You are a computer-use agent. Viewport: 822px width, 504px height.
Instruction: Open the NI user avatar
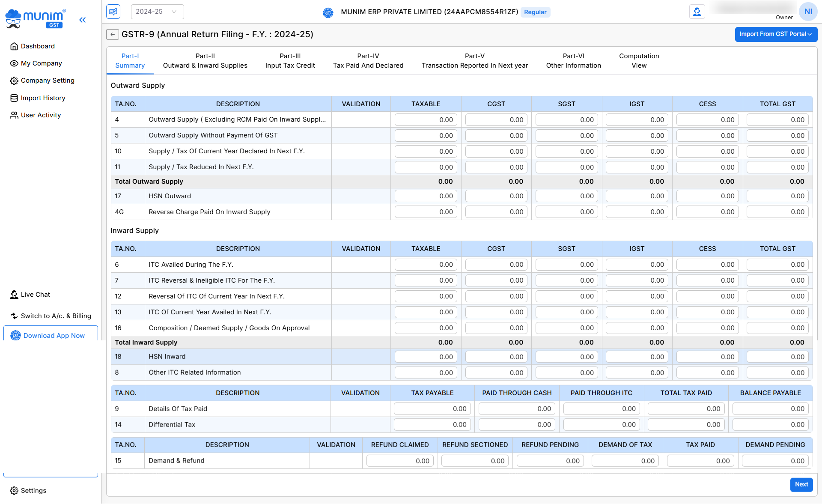[x=808, y=12]
